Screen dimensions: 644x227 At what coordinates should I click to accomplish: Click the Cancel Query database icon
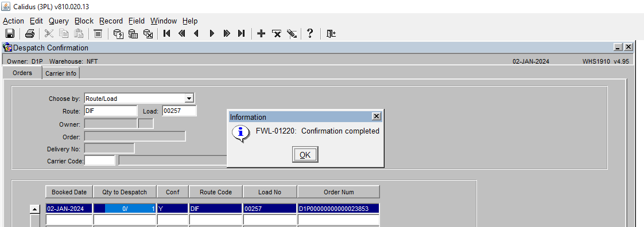pos(148,34)
